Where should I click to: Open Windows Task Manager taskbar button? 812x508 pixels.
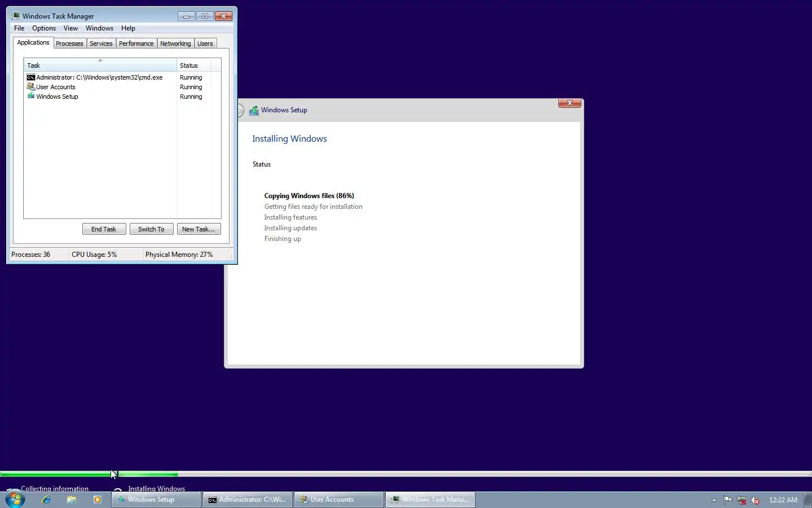coord(430,500)
